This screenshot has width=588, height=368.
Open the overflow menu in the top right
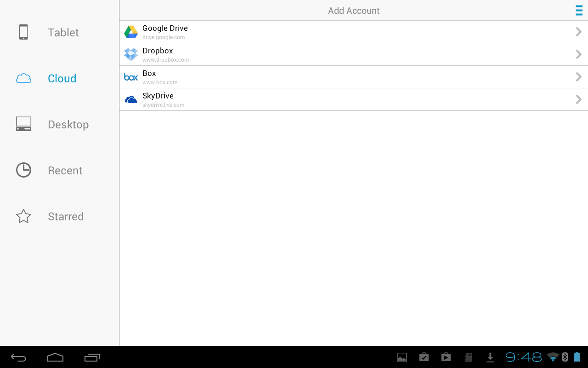tap(579, 10)
